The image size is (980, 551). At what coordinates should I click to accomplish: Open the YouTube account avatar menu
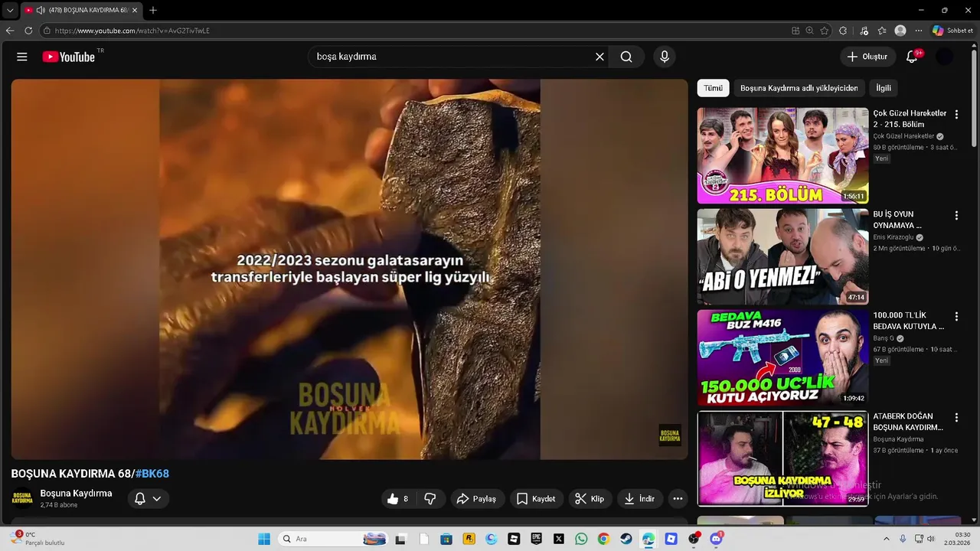coord(945,57)
